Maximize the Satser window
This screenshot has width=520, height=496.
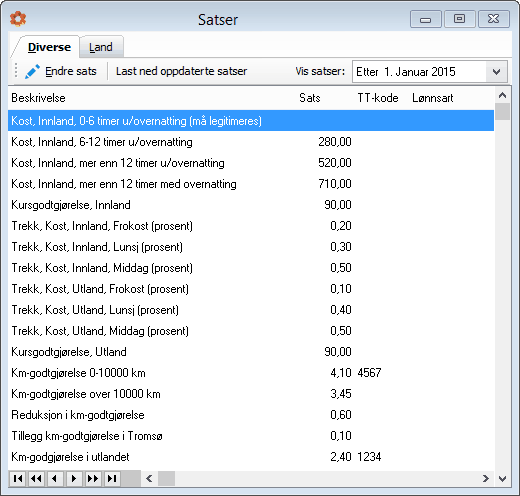click(459, 19)
